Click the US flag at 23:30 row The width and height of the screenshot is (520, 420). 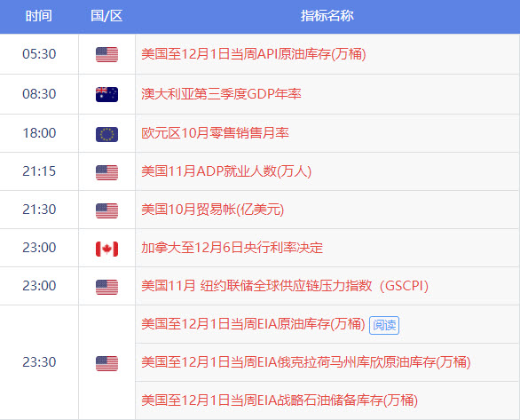pos(106,363)
